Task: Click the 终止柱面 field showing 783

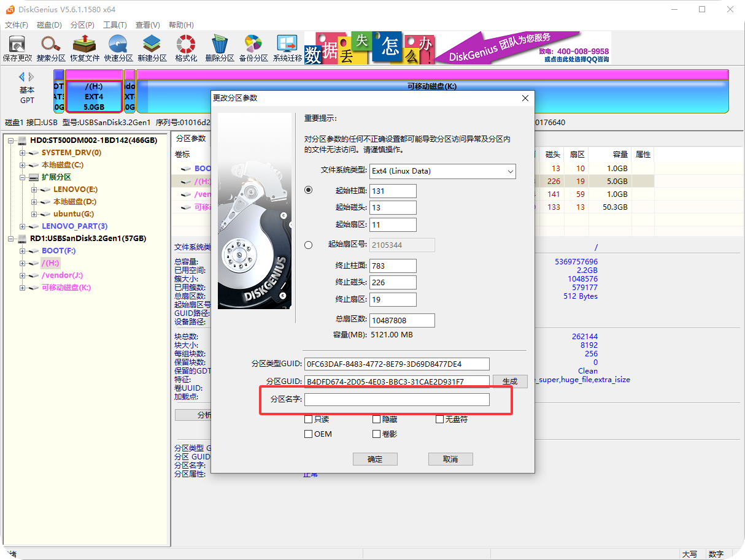Action: [x=393, y=266]
